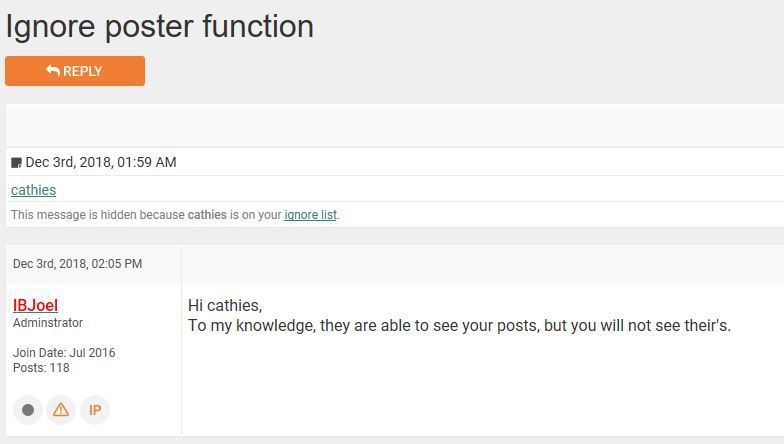Image resolution: width=784 pixels, height=444 pixels.
Task: Open the ignore list link
Action: click(x=310, y=215)
